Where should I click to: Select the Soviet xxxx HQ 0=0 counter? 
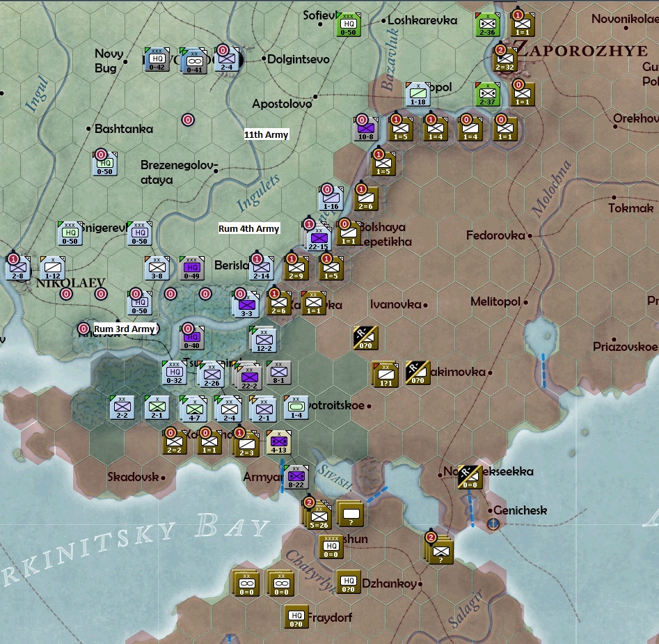331,547
